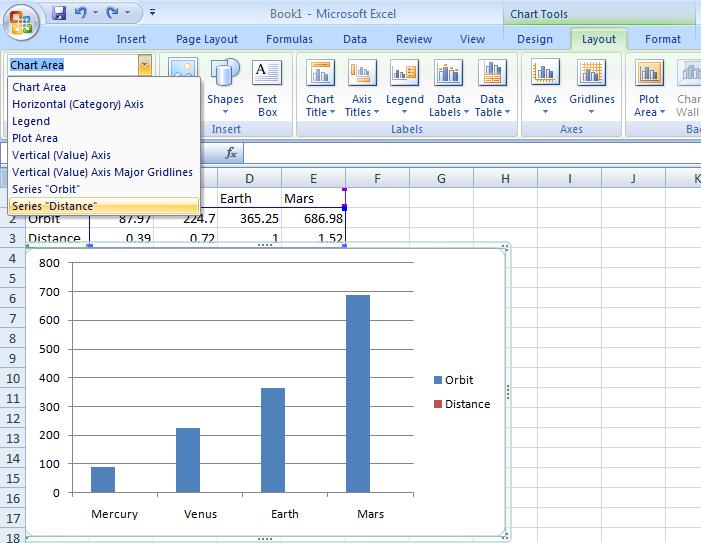The image size is (701, 543).
Task: Collapse the Chart Area element selector arrow
Action: (x=145, y=65)
